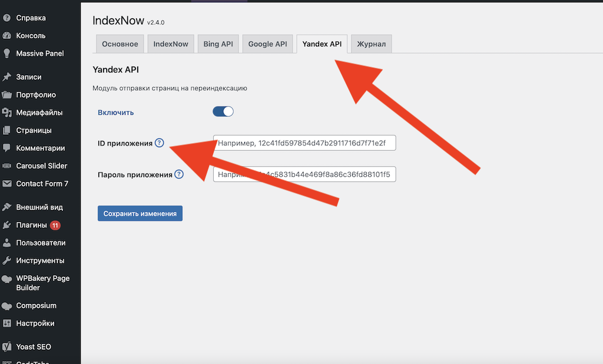Click the Внешний вид brush icon
This screenshot has height=364, width=603.
6,207
